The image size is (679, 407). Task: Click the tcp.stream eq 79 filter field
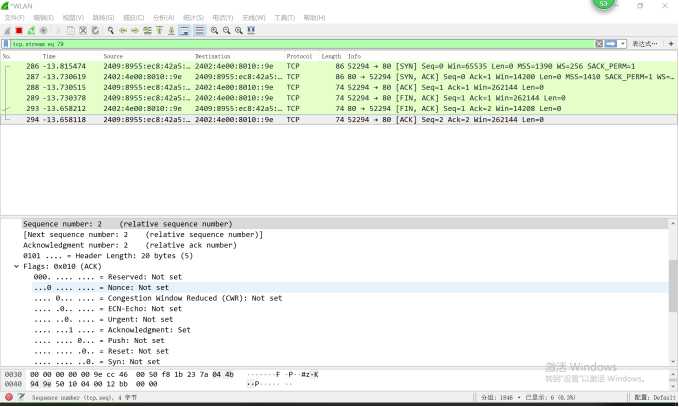pos(302,44)
